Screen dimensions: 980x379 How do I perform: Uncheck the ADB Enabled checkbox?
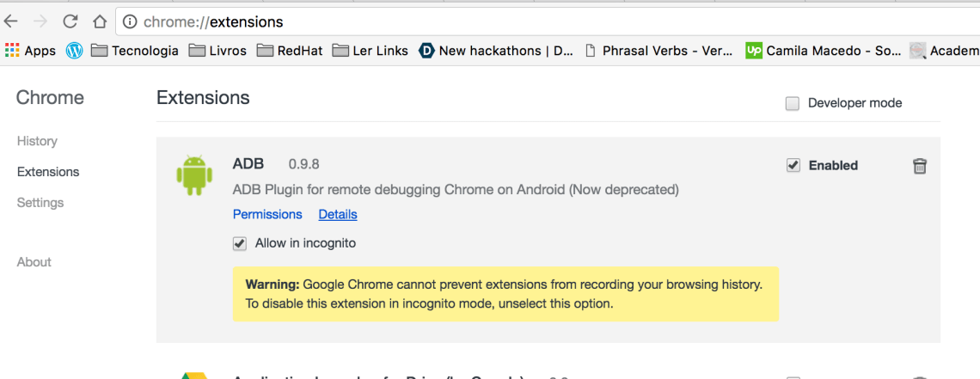[x=793, y=165]
